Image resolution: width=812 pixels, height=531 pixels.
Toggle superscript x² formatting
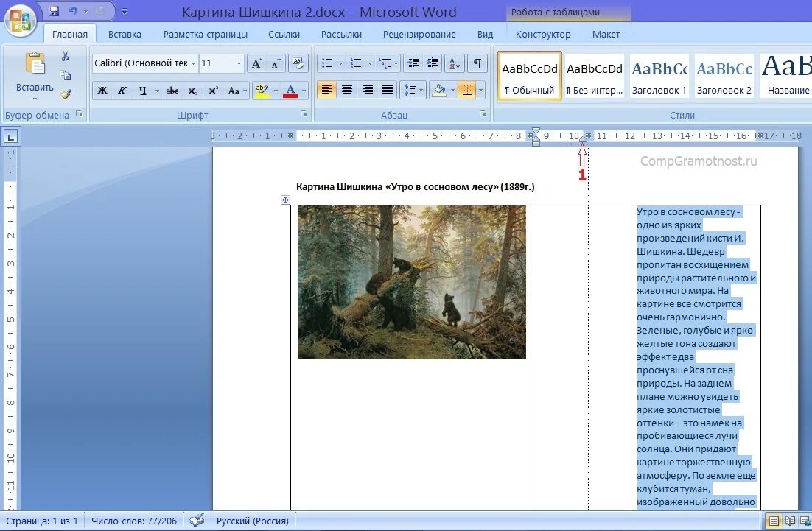[x=213, y=90]
